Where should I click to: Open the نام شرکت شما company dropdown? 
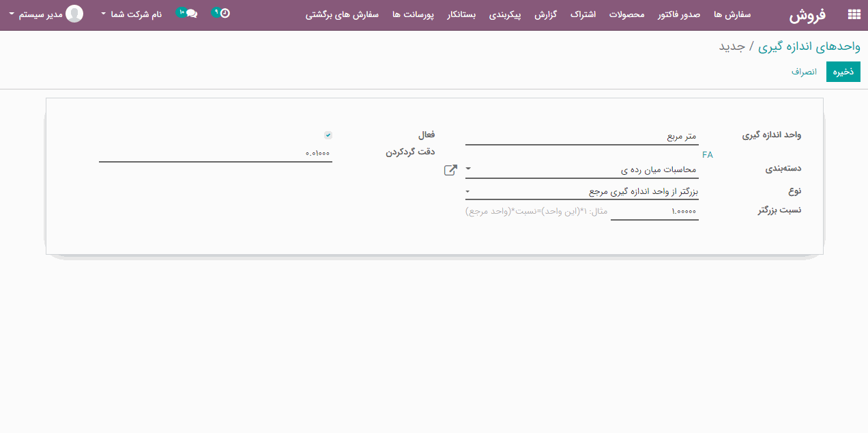131,14
